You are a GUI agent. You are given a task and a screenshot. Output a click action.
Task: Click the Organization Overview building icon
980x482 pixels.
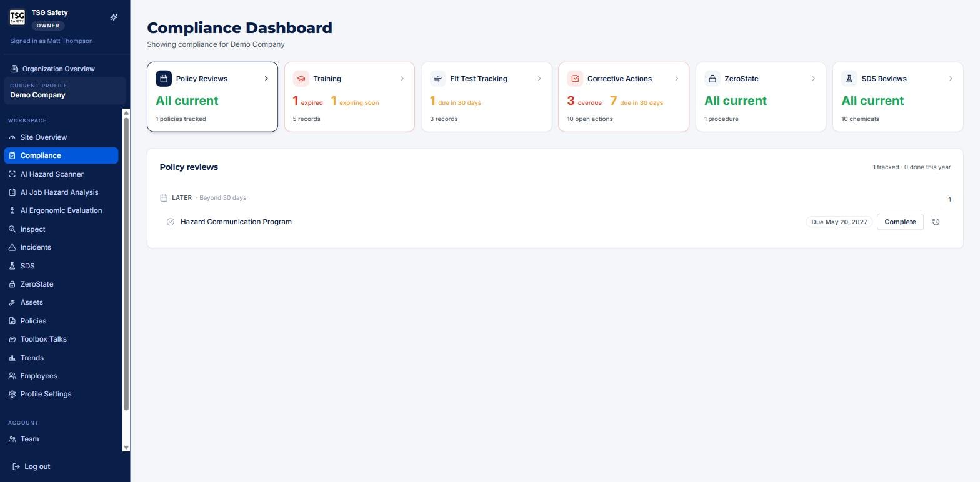click(x=14, y=69)
